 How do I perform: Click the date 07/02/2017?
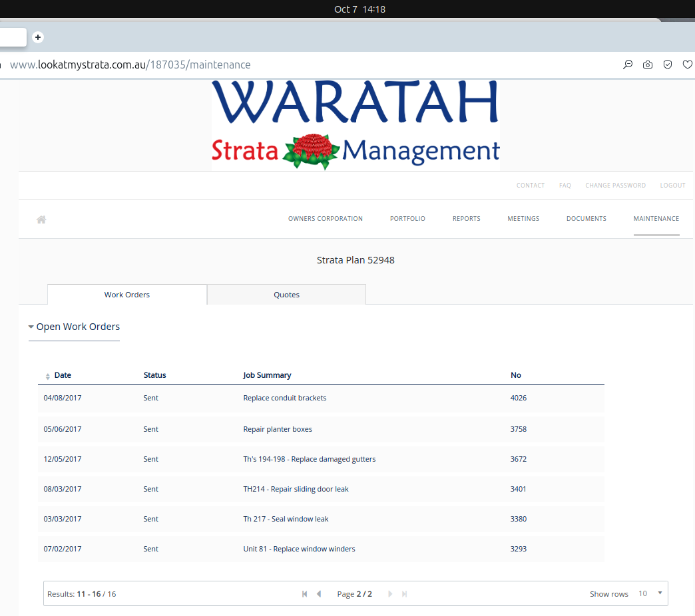(x=63, y=549)
